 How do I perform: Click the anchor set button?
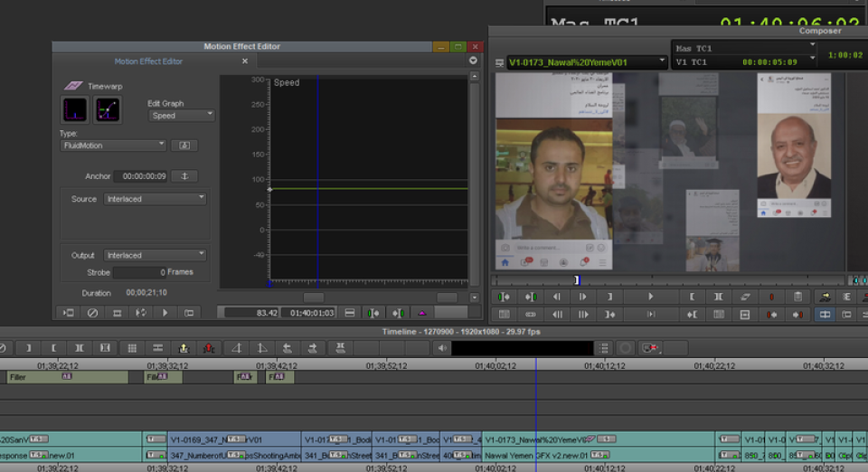(184, 176)
